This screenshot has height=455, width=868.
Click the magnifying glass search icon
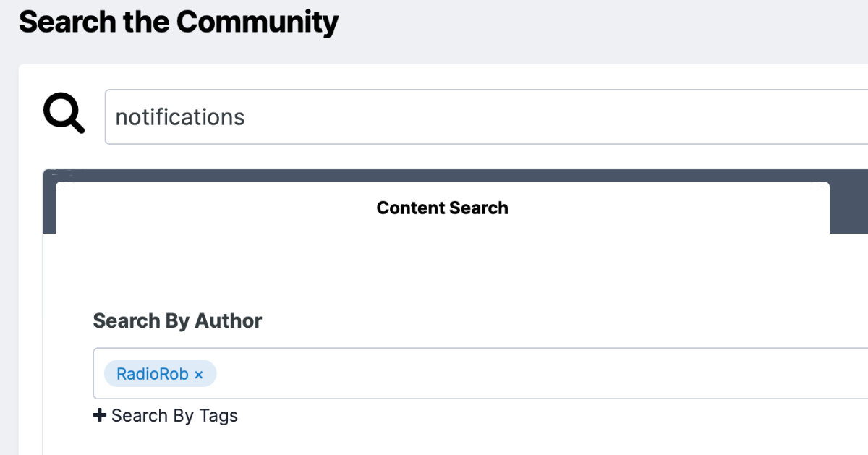64,114
